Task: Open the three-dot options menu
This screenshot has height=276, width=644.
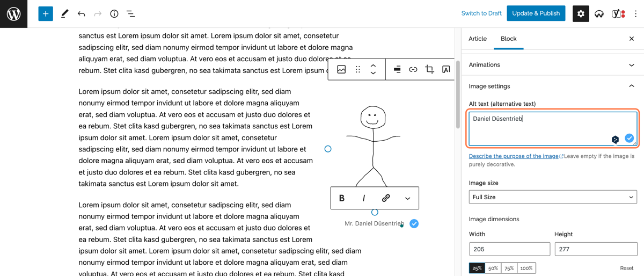Action: [x=636, y=13]
